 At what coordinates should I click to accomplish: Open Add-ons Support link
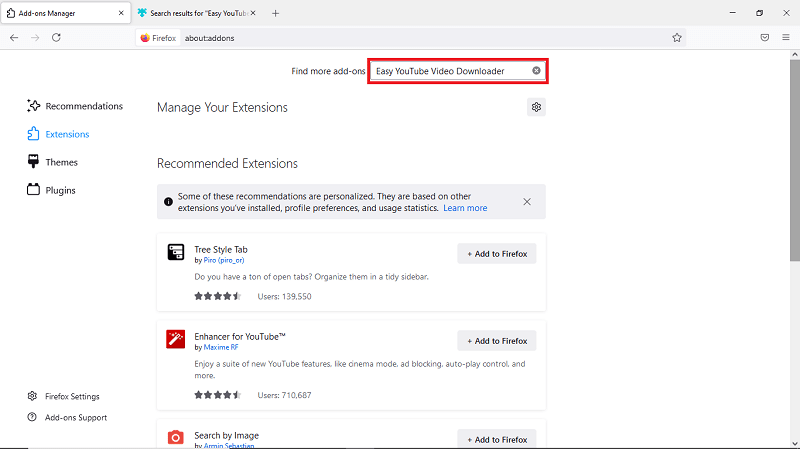click(67, 417)
